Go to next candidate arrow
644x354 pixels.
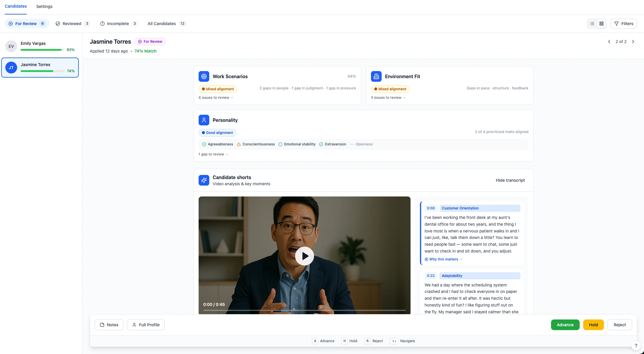[633, 42]
